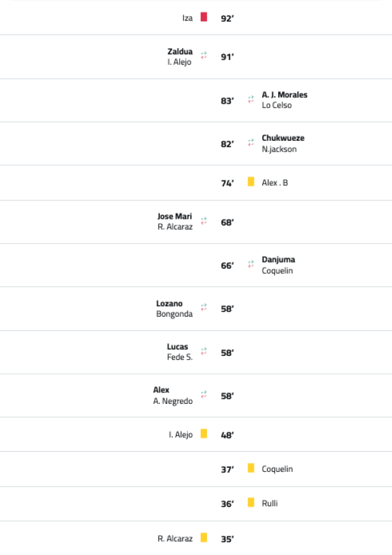392x555 pixels.
Task: Open player N.jackson
Action: pyautogui.click(x=279, y=149)
